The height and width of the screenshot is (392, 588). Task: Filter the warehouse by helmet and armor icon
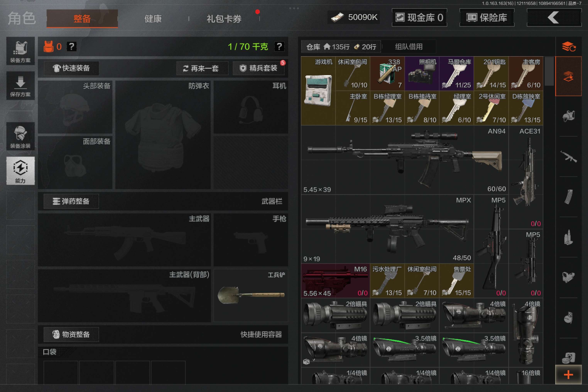coord(568,116)
